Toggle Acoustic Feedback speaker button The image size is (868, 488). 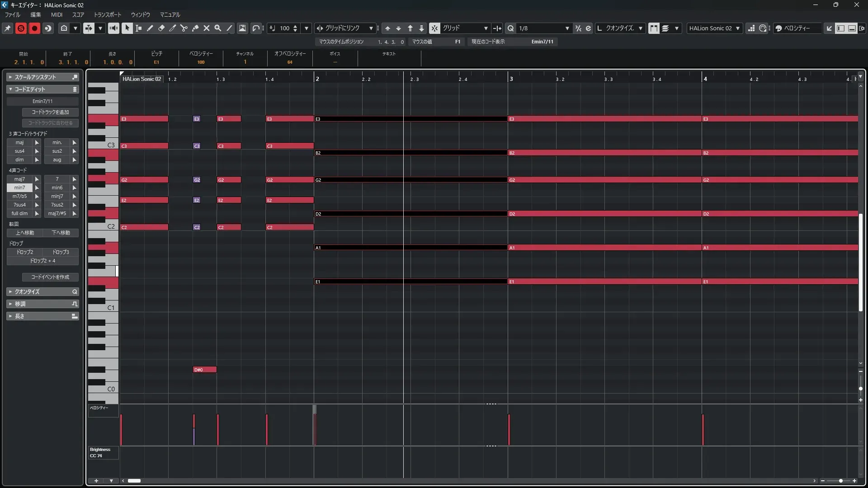113,28
